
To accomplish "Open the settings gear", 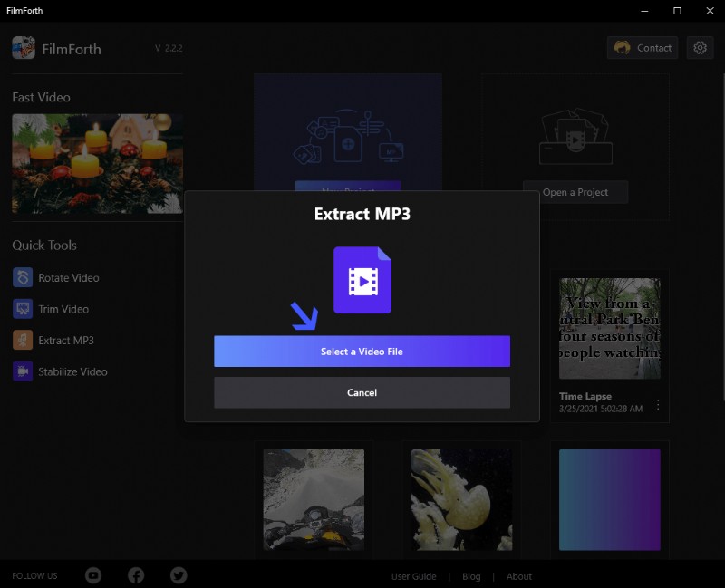I will point(700,47).
